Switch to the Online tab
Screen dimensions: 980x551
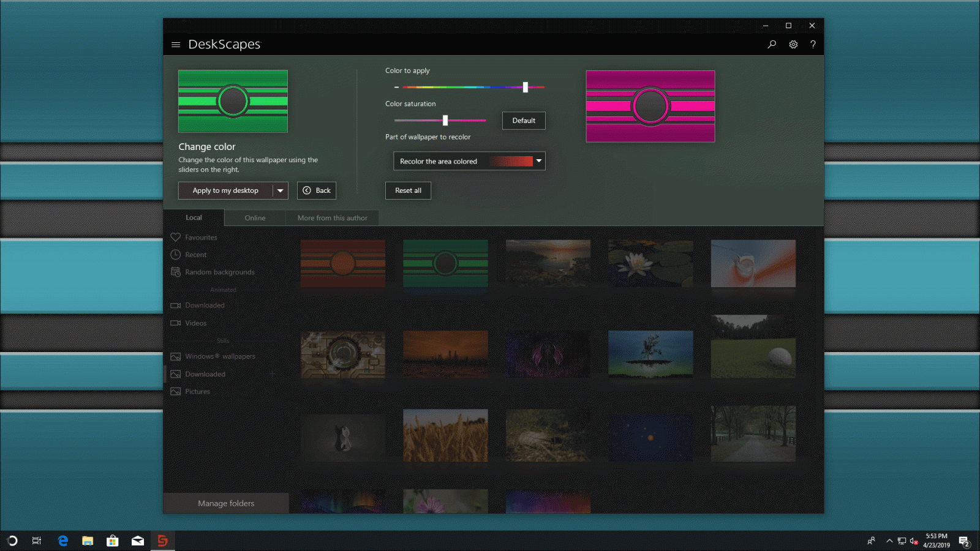[255, 218]
